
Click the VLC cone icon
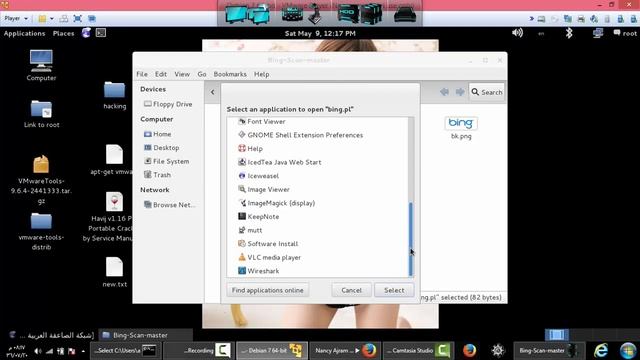242,257
